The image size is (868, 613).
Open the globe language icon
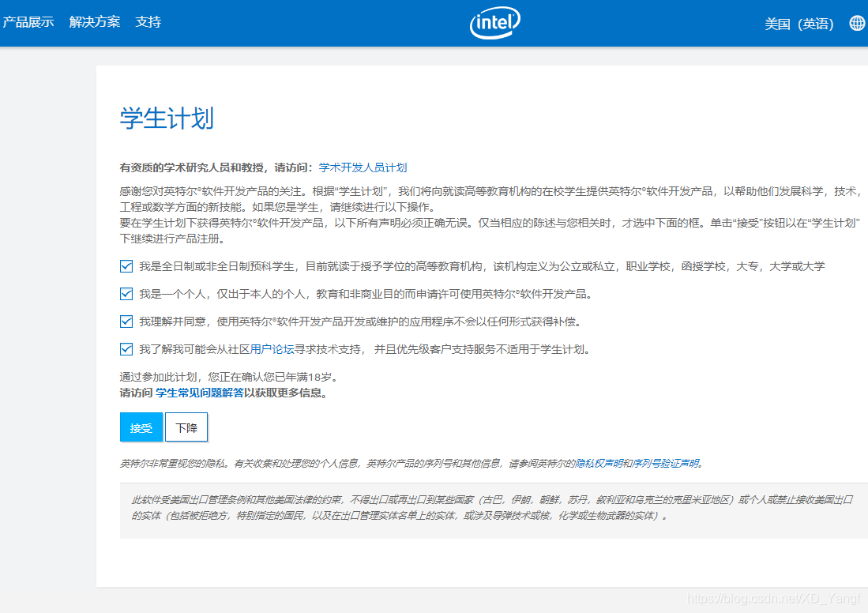tap(858, 23)
